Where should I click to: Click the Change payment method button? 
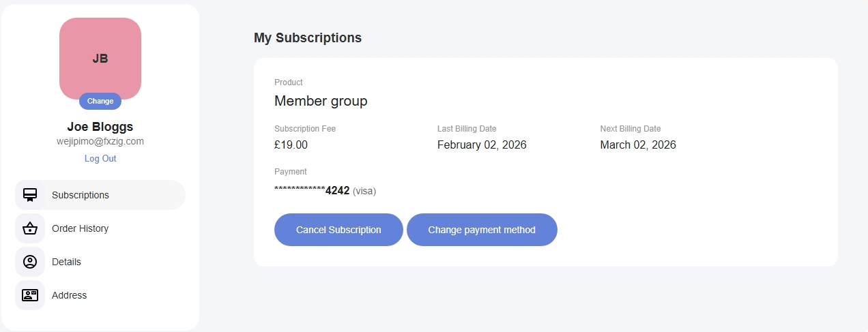click(x=482, y=230)
